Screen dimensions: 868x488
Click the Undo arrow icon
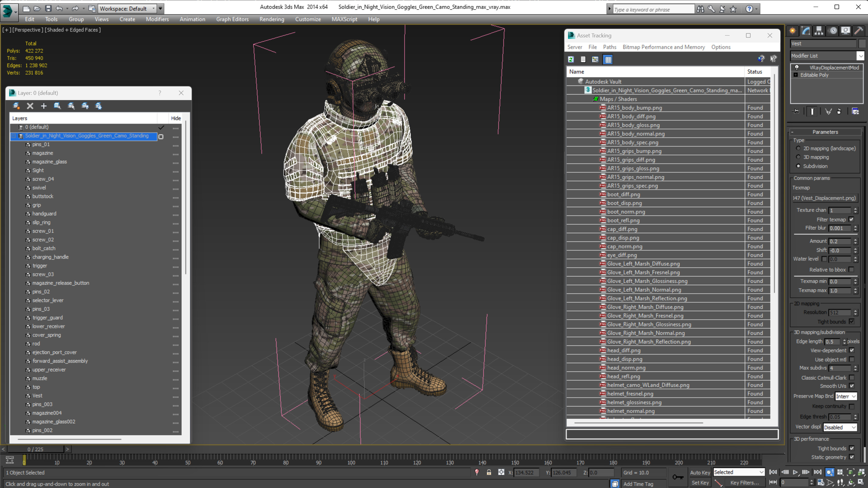point(59,9)
